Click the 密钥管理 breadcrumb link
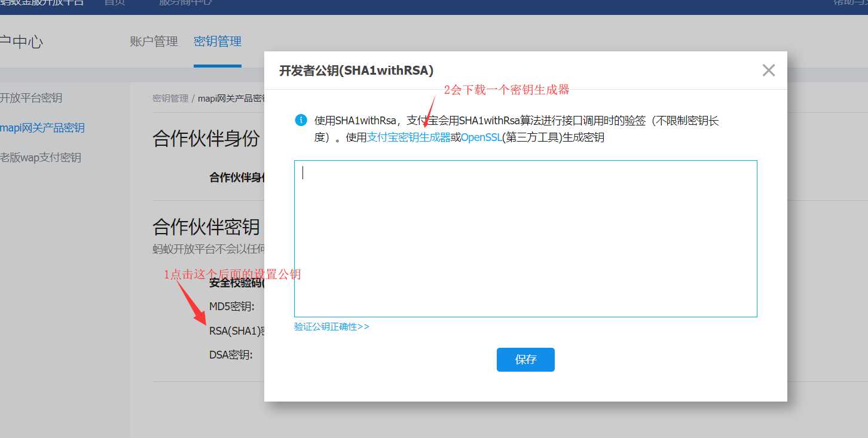The width and height of the screenshot is (868, 438). tap(170, 99)
